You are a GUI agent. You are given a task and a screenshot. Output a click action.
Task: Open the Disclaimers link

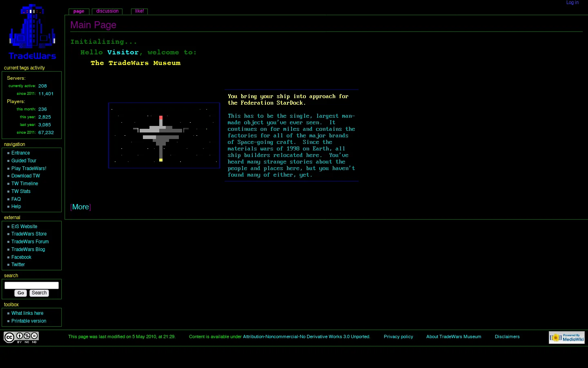[507, 337]
